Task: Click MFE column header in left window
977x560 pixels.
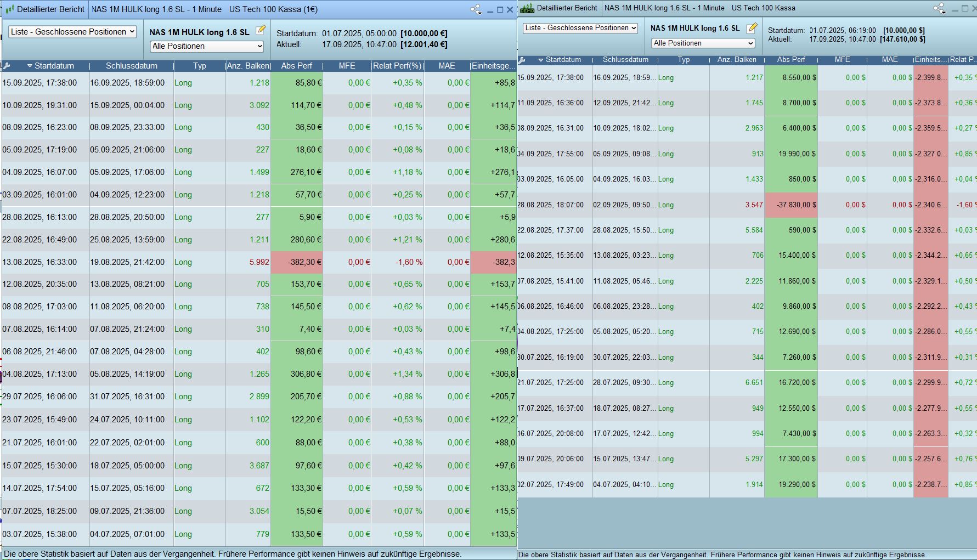Action: (x=347, y=66)
